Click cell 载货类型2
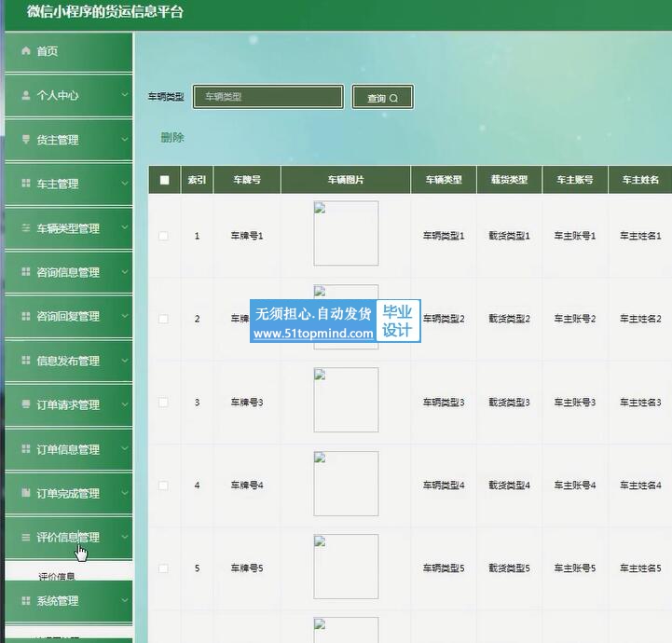 509,319
